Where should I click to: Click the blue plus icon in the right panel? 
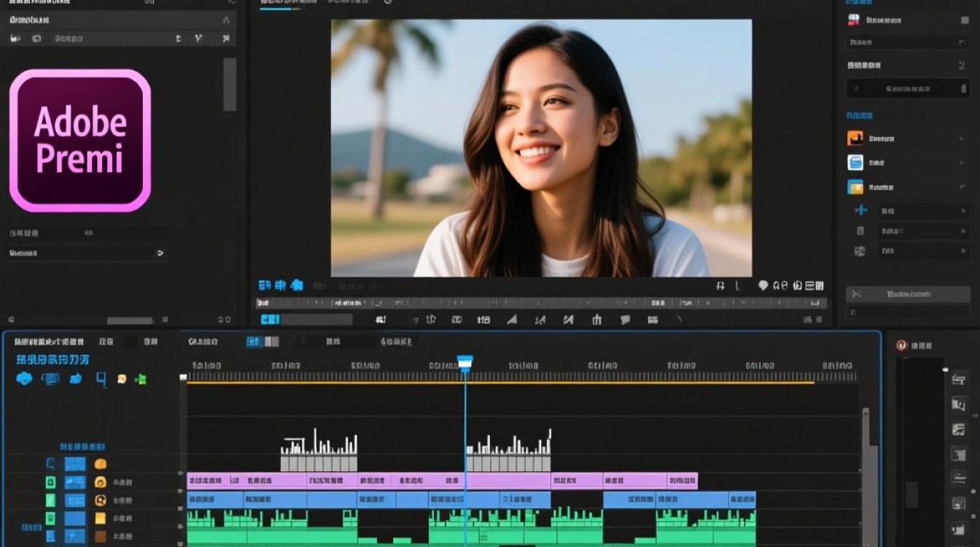click(x=860, y=210)
